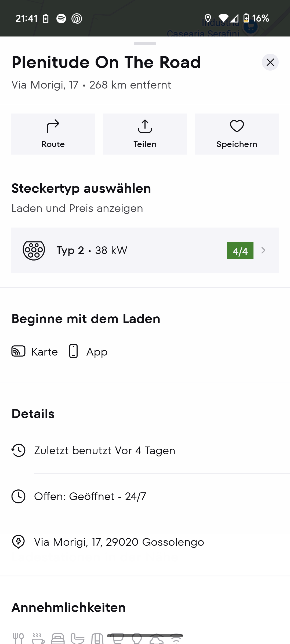Select the App phone icon

click(73, 351)
